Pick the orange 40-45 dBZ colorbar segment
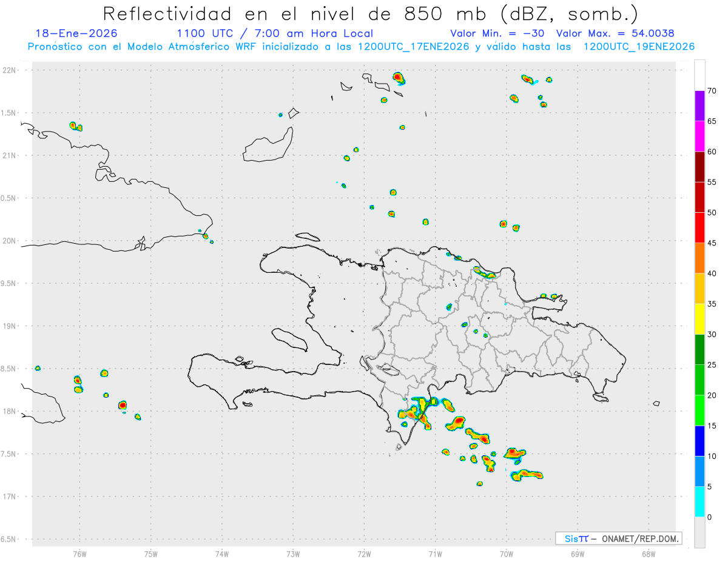The image size is (728, 562). pos(699,258)
